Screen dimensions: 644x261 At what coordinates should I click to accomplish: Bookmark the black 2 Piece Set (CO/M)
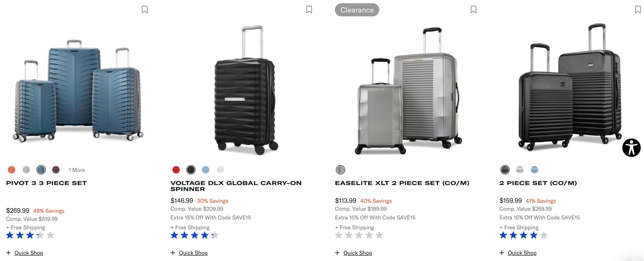pyautogui.click(x=638, y=10)
